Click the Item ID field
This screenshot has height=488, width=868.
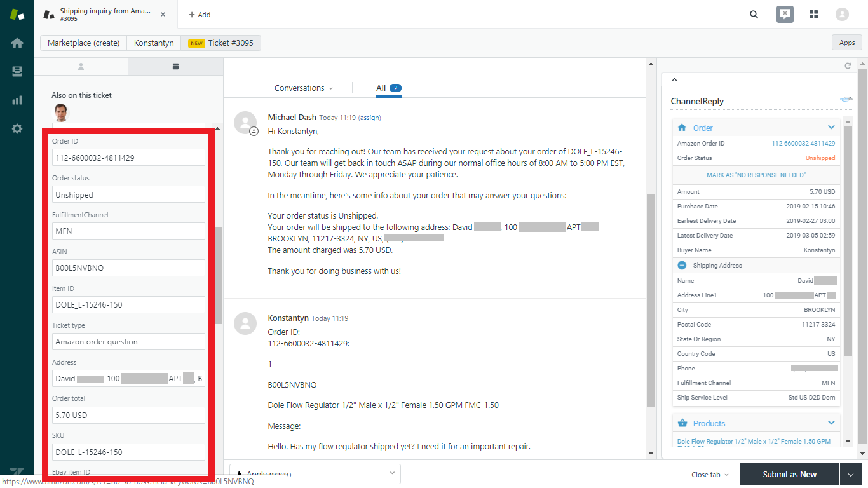point(128,305)
